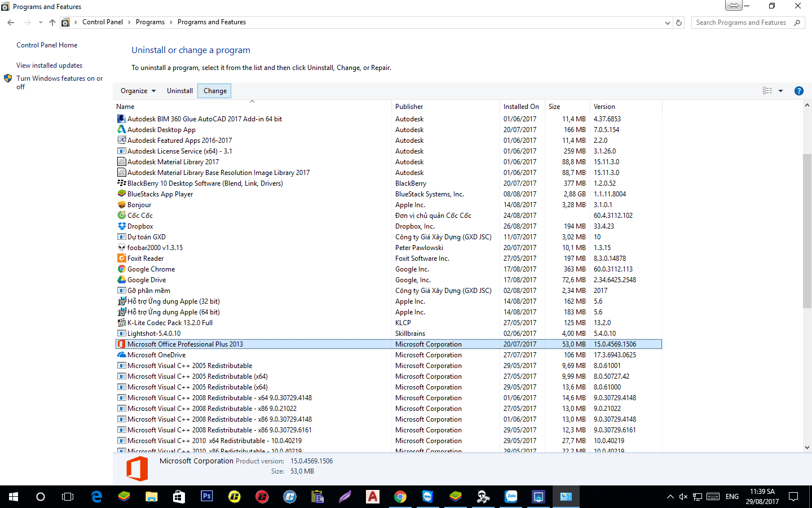
Task: Expand the view options dropdown arrow
Action: (781, 91)
